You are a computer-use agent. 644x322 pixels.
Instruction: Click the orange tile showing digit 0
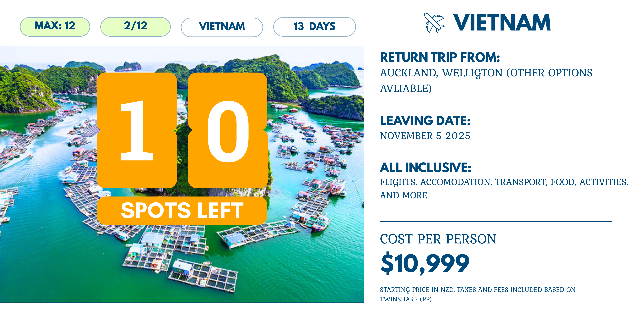coord(228,130)
